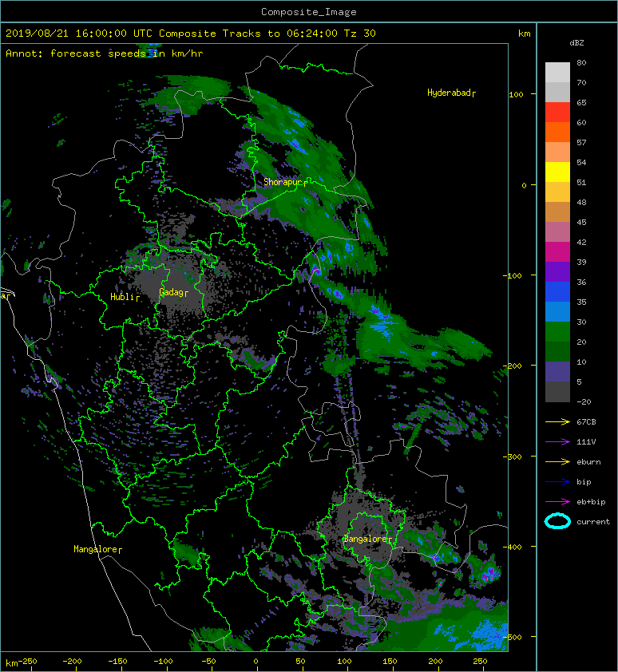Click the 200 tick on the bottom axis
The image size is (618, 672).
pyautogui.click(x=435, y=662)
